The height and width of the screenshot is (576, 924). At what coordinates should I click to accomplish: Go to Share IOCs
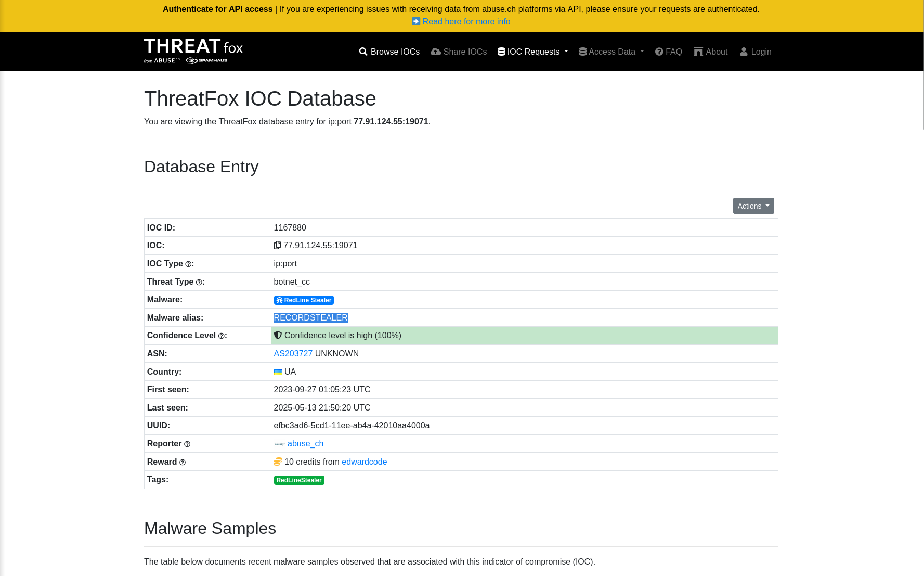click(x=465, y=52)
